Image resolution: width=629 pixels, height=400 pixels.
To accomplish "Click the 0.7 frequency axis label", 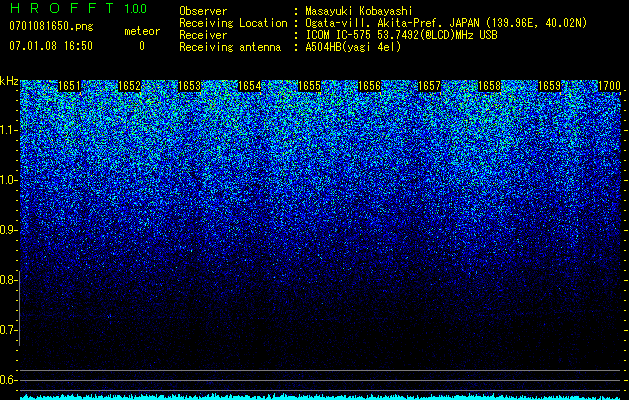I will 8,330.
